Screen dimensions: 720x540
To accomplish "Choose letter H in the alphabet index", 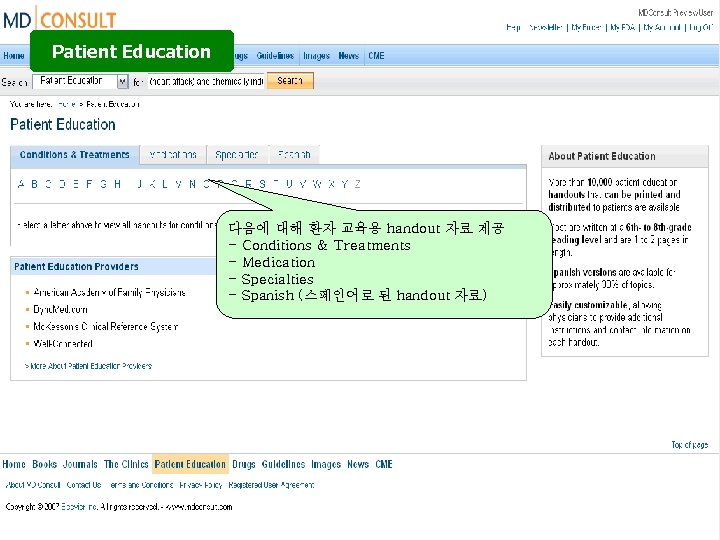I will point(118,185).
